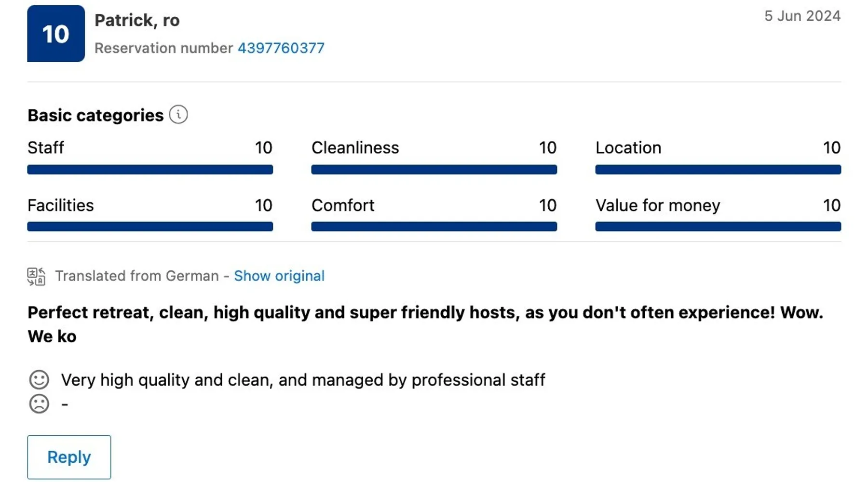Click the Cleanliness rating bar

click(434, 170)
